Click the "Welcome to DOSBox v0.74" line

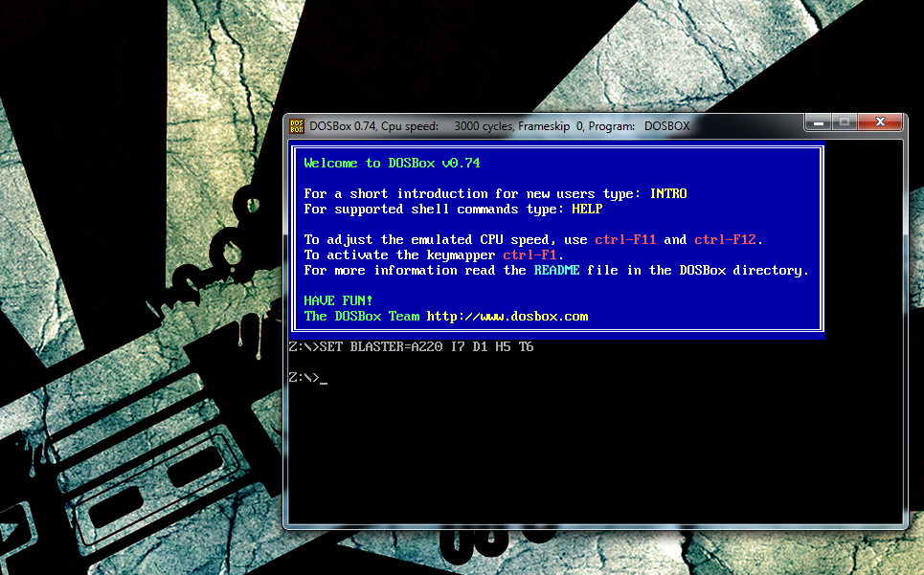(392, 163)
